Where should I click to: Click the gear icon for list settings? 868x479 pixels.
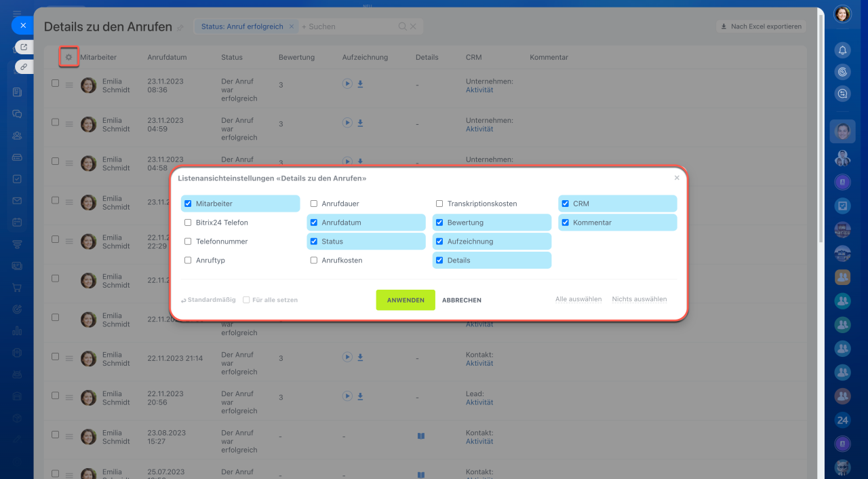pyautogui.click(x=68, y=57)
